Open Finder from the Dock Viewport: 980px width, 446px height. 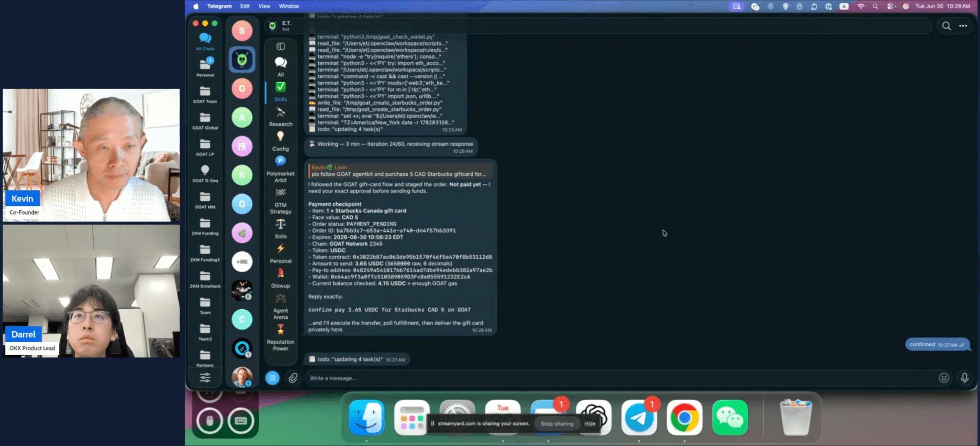coord(367,417)
